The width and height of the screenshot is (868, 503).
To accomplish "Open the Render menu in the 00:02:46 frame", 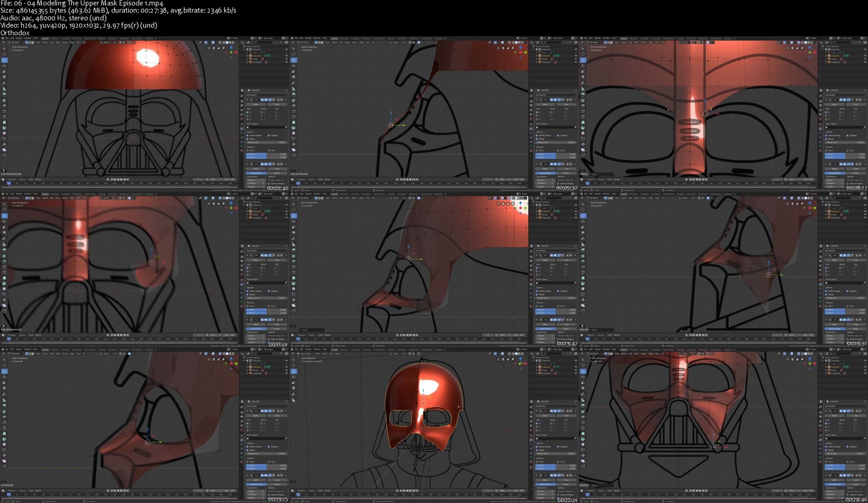I will click(x=19, y=38).
